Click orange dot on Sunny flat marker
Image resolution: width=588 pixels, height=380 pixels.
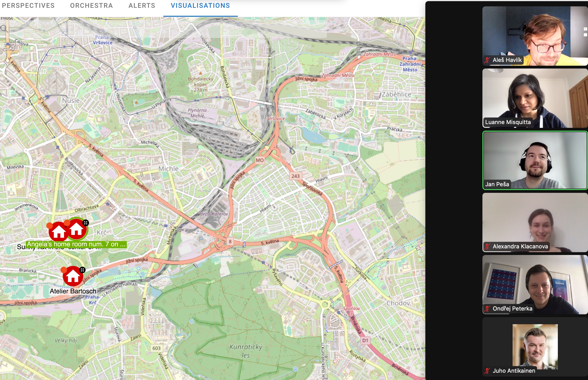tap(50, 226)
